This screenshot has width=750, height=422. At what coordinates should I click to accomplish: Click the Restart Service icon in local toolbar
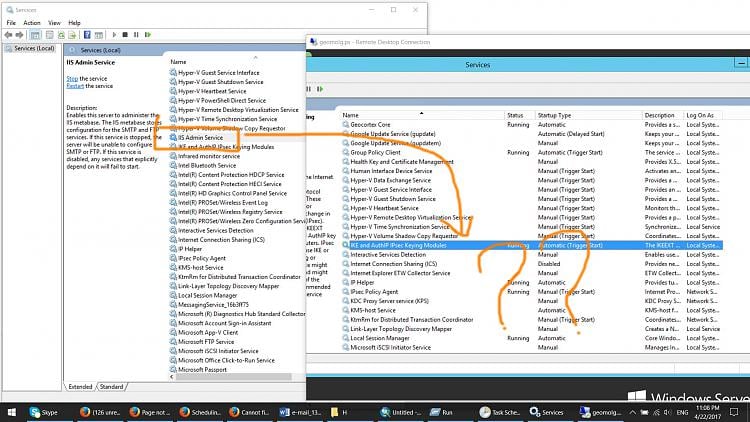point(148,35)
